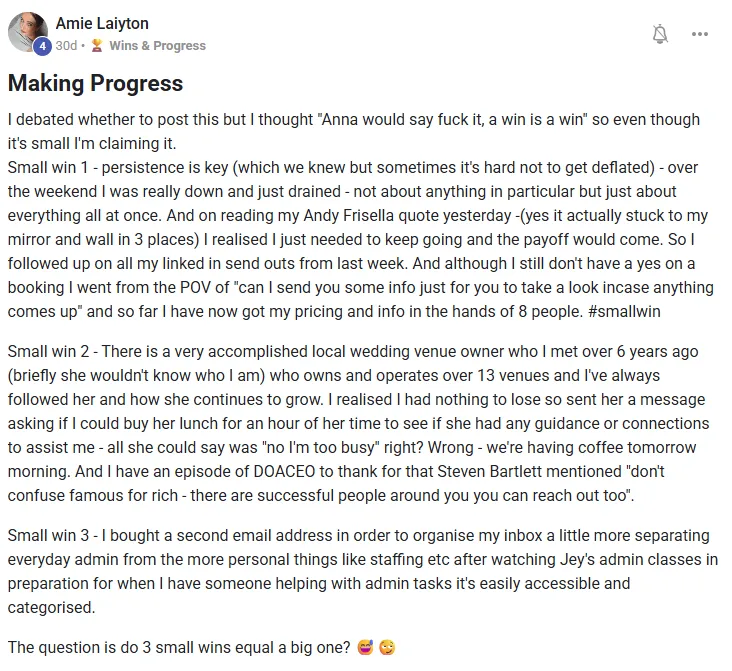Click the words "Small win 2"
The width and height of the screenshot is (732, 671).
tap(45, 352)
